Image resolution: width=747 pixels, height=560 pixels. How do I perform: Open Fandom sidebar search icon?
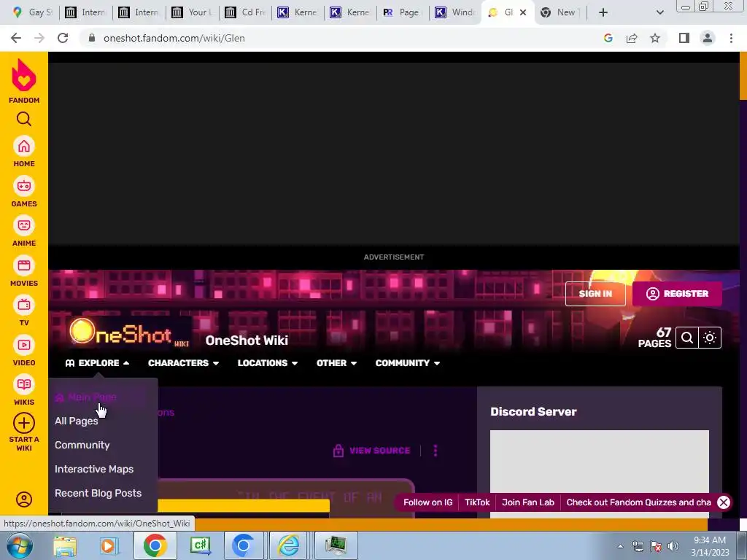(24, 119)
